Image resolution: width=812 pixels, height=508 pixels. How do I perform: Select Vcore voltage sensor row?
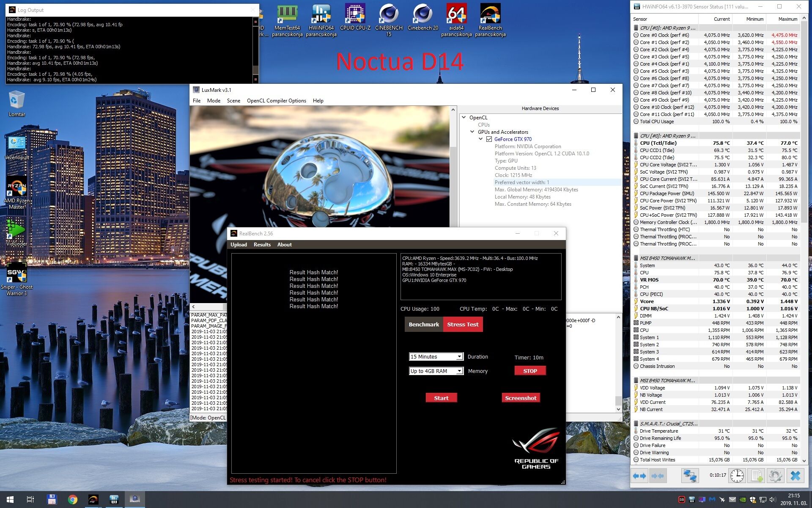716,301
